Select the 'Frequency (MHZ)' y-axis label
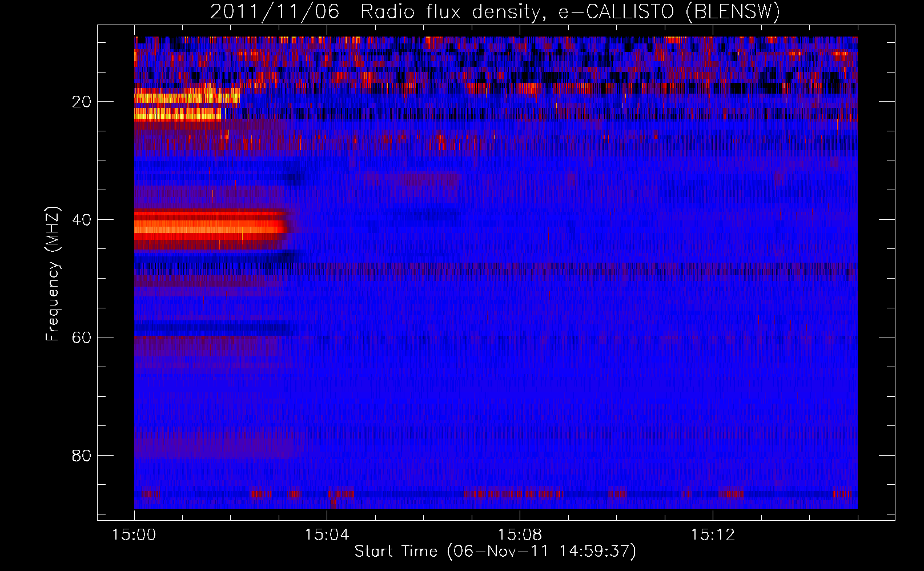 point(52,274)
